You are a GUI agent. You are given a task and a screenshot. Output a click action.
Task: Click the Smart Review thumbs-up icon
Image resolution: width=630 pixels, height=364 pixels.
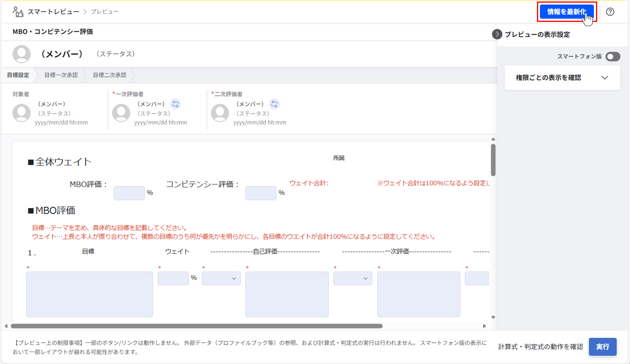coord(18,12)
